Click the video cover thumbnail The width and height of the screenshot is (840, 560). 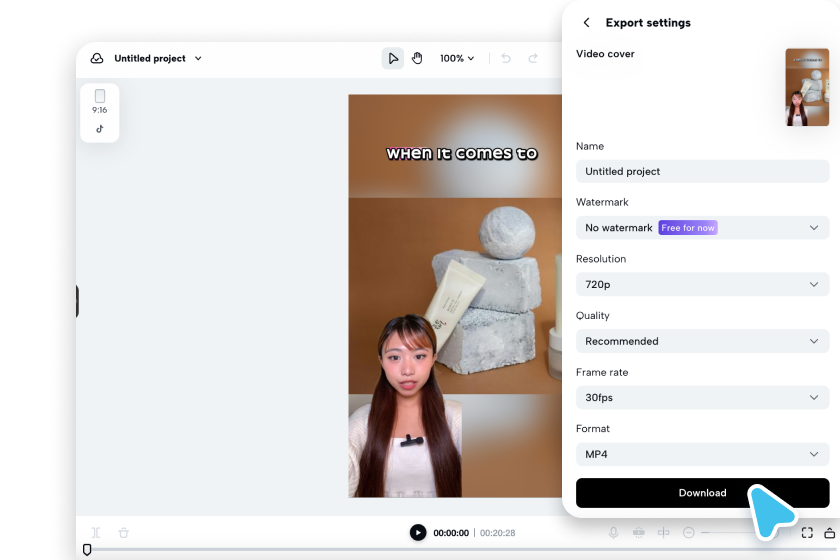pyautogui.click(x=807, y=87)
